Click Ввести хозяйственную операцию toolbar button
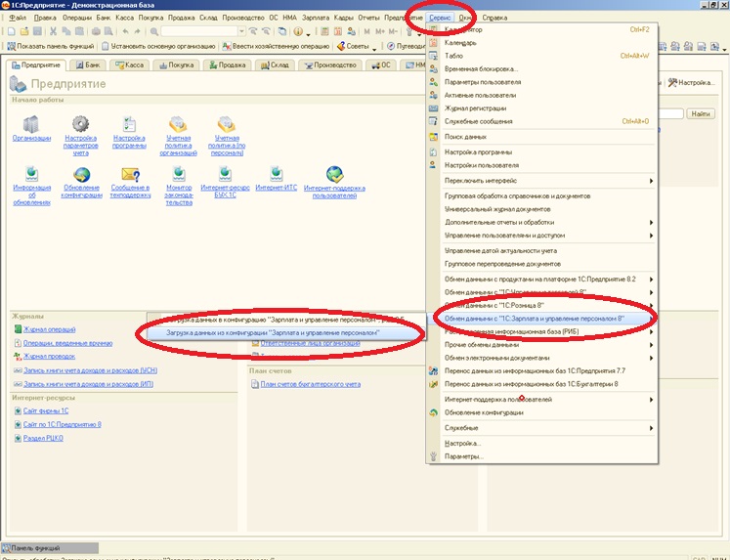This screenshot has width=730, height=560. 276,46
